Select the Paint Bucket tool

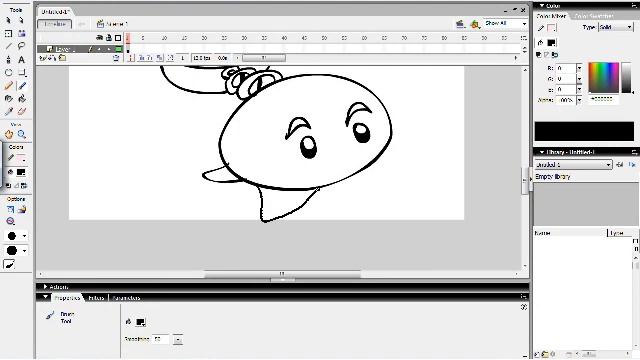click(22, 98)
